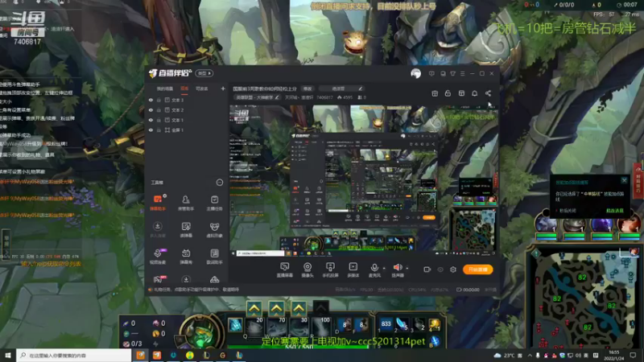Collapse the 工具箱 toolbox with minus circle
The width and height of the screenshot is (644, 362).
[x=220, y=183]
